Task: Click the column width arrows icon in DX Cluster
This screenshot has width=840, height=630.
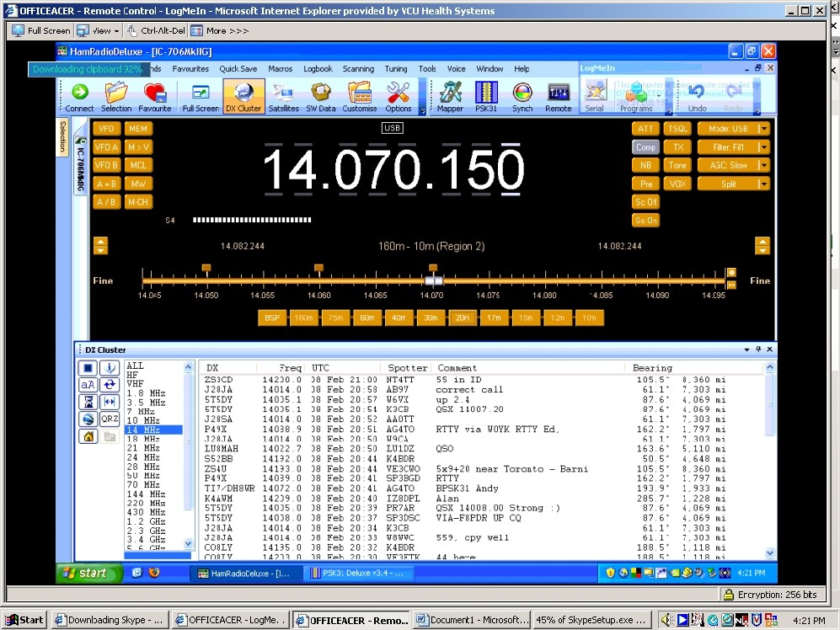Action: pos(110,402)
